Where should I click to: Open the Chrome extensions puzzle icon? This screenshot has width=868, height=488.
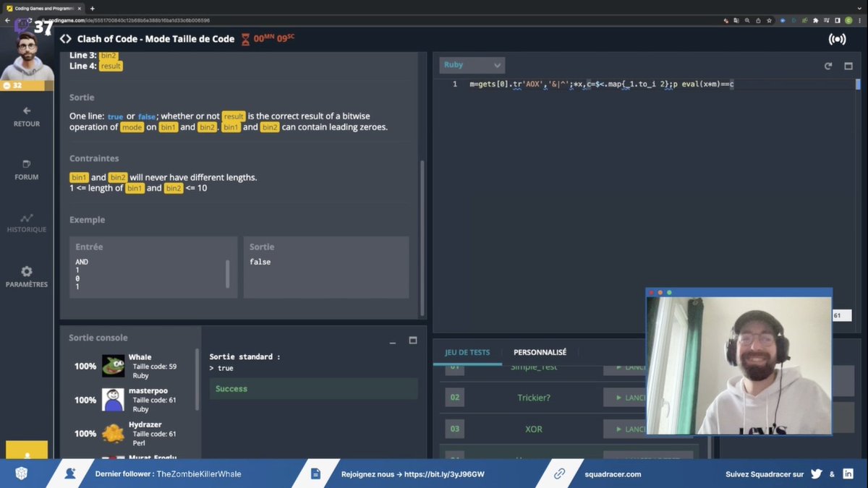[817, 21]
